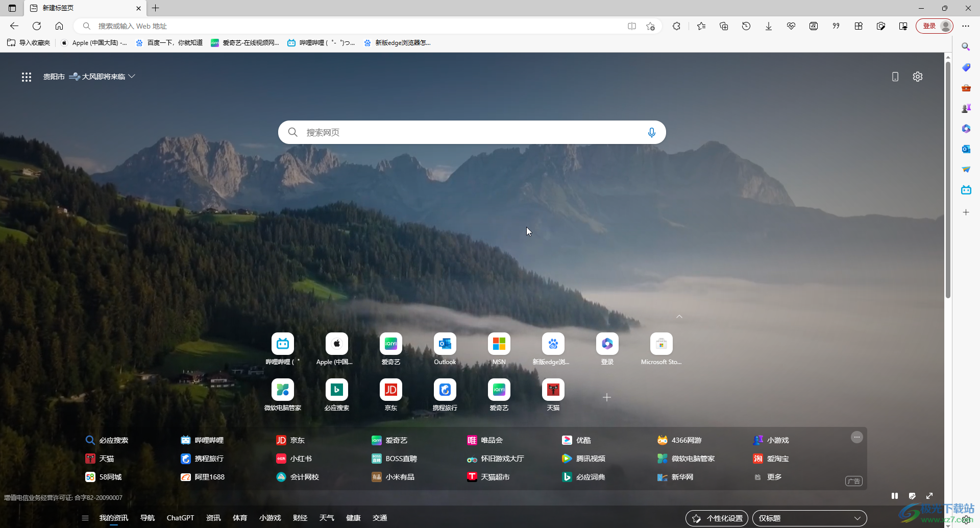The height and width of the screenshot is (528, 980).
Task: Open the MSN quick link tile
Action: (x=499, y=345)
